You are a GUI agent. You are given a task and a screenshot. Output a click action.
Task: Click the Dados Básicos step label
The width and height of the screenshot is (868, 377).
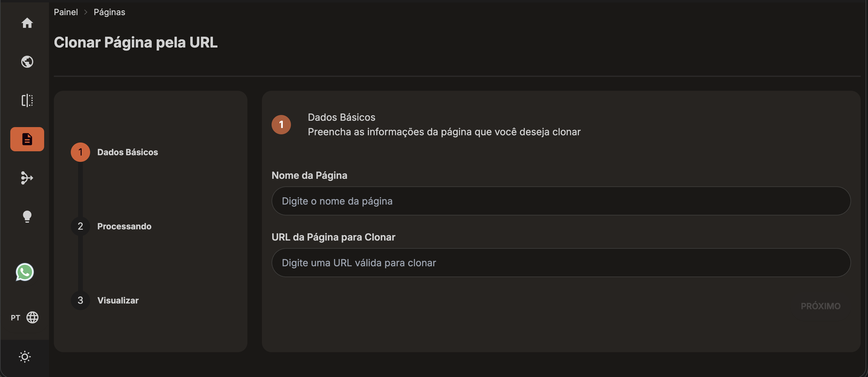pyautogui.click(x=127, y=152)
